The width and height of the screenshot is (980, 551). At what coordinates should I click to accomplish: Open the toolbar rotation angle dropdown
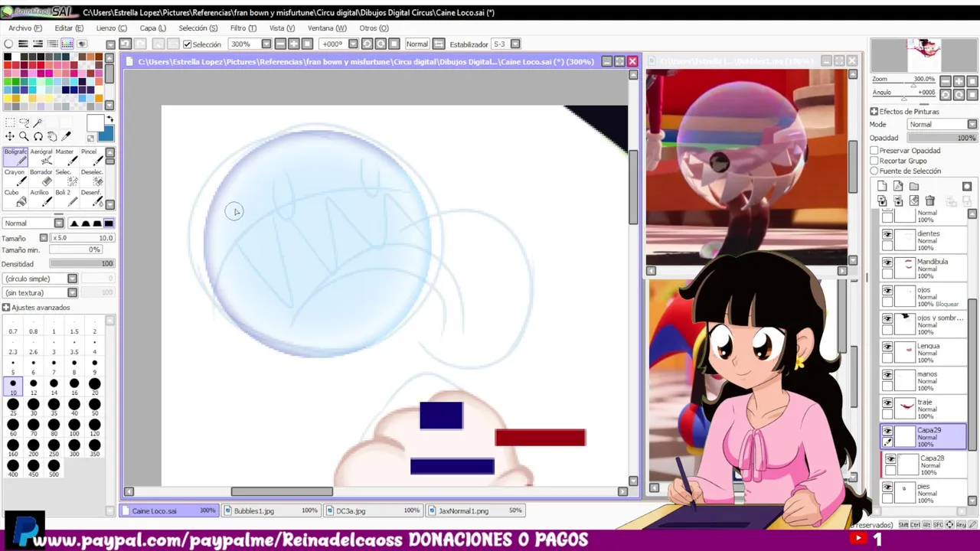click(x=352, y=44)
